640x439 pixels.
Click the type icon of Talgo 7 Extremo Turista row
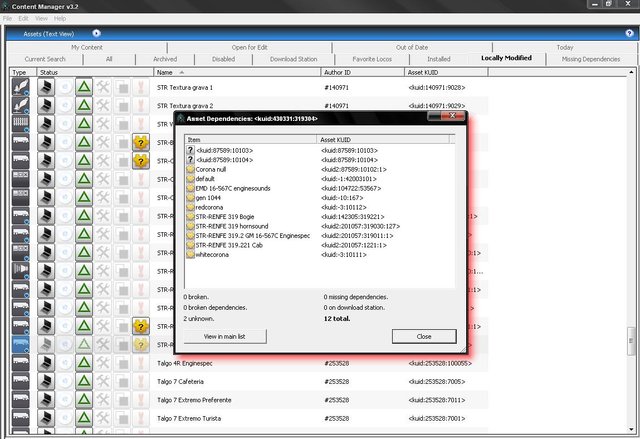pos(19,417)
